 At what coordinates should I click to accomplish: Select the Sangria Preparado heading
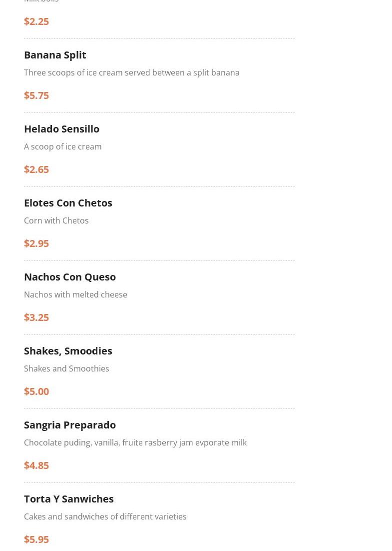pos(70,424)
